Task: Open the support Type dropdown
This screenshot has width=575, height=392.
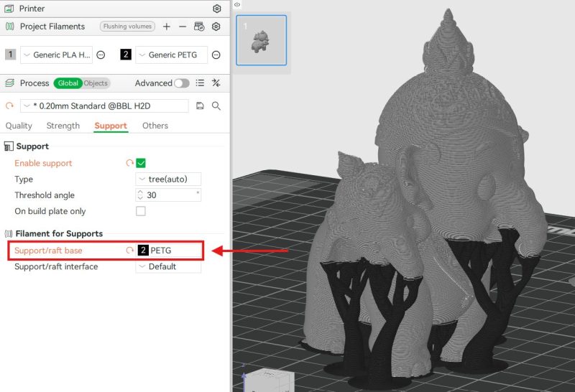Action: [168, 179]
